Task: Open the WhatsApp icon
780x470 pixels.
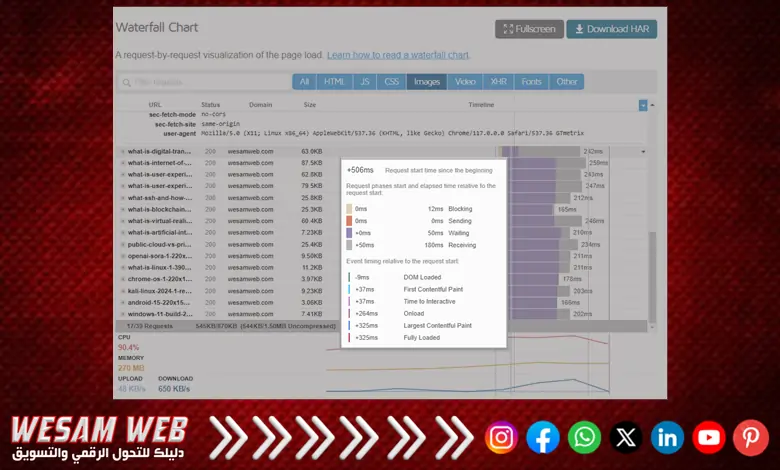Action: pos(585,438)
